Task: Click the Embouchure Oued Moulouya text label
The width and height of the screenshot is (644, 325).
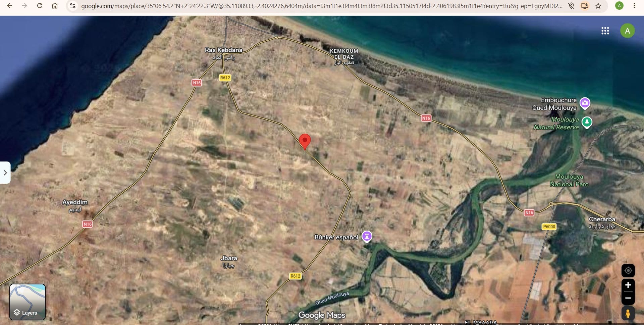Action: coord(554,104)
